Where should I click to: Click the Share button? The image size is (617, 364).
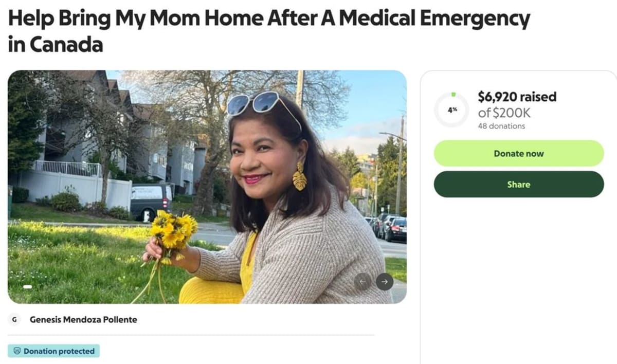click(518, 184)
